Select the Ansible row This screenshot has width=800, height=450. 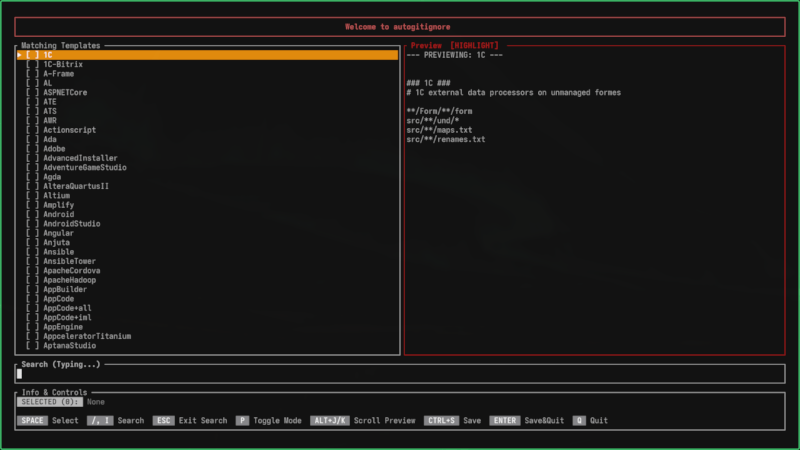point(208,252)
